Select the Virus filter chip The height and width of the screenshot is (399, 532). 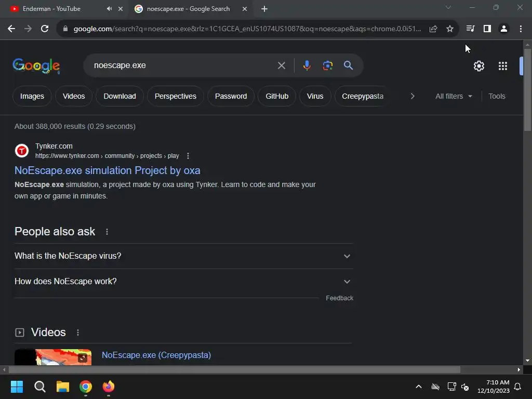(315, 96)
